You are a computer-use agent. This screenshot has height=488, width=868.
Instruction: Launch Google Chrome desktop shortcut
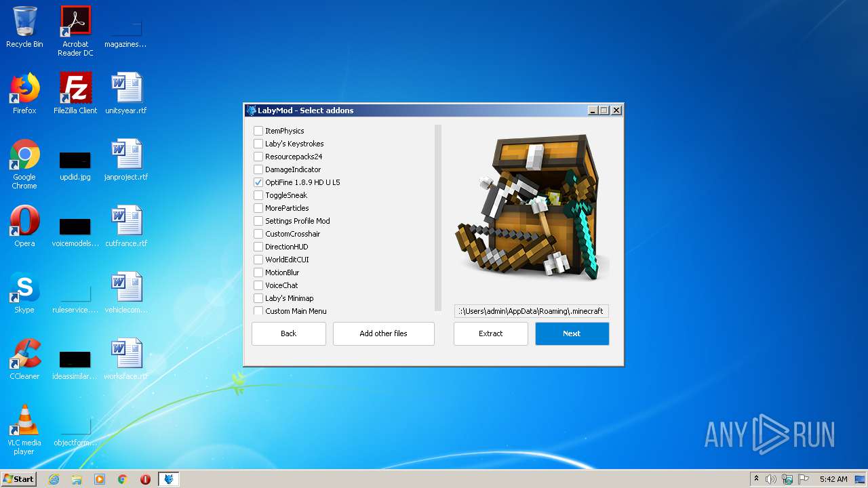pyautogui.click(x=24, y=164)
